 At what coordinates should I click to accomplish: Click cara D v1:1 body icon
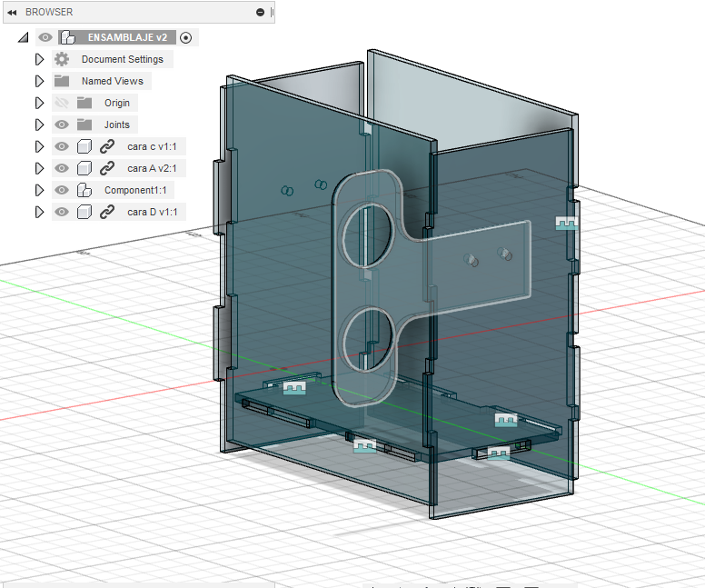(84, 212)
